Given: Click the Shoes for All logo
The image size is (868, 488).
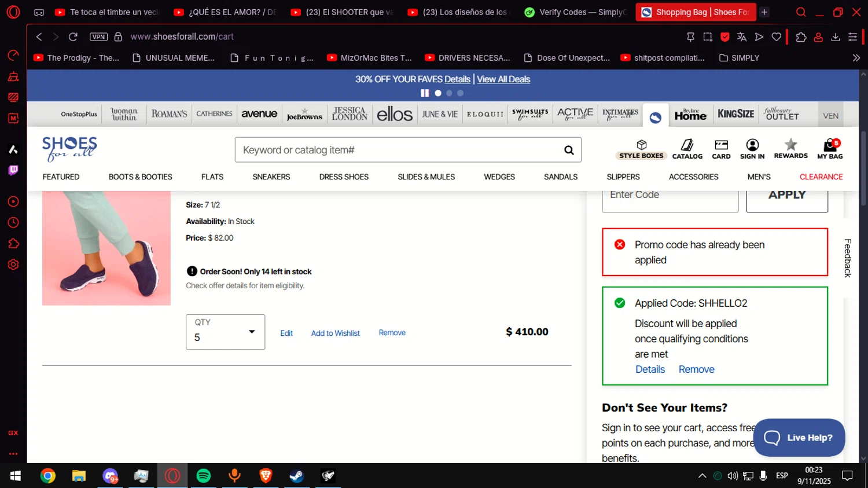Looking at the screenshot, I should (x=69, y=149).
